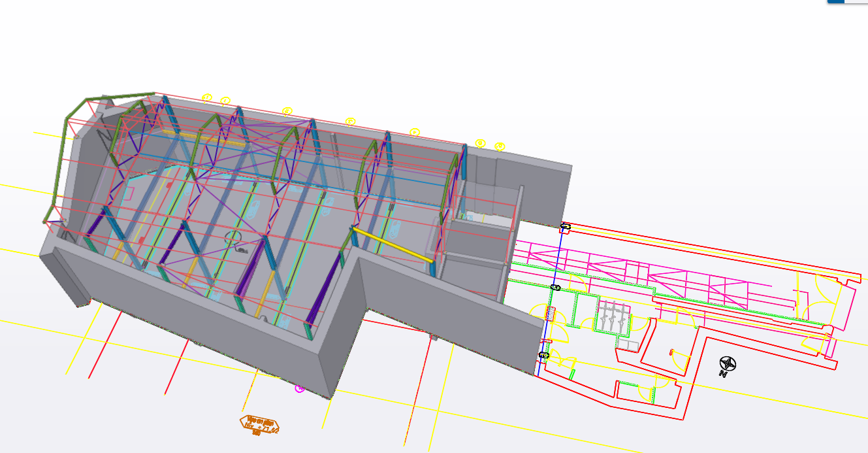Click the black marker at blue line's bottom

coord(543,355)
